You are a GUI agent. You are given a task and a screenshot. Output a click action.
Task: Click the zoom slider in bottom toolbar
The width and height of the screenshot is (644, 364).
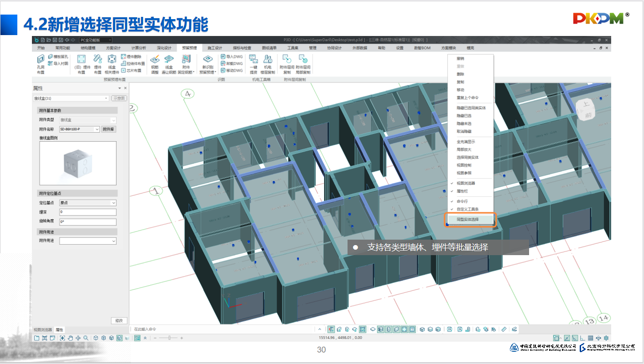click(171, 338)
